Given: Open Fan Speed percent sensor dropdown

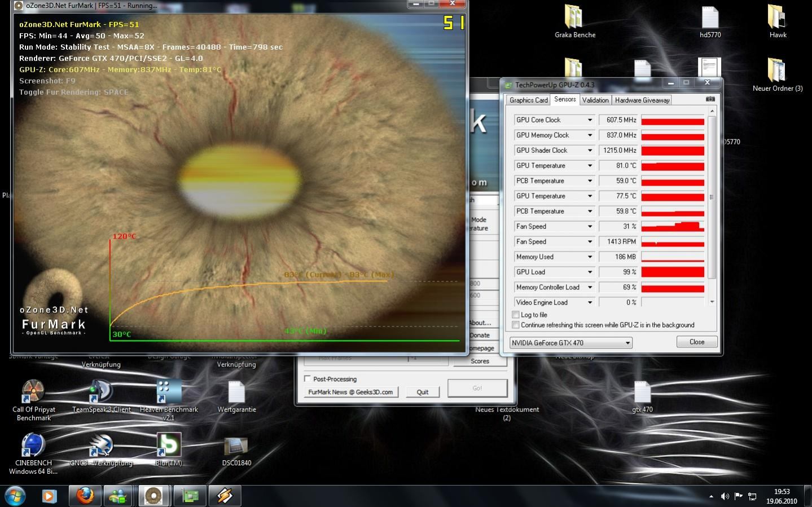Looking at the screenshot, I should (x=590, y=227).
